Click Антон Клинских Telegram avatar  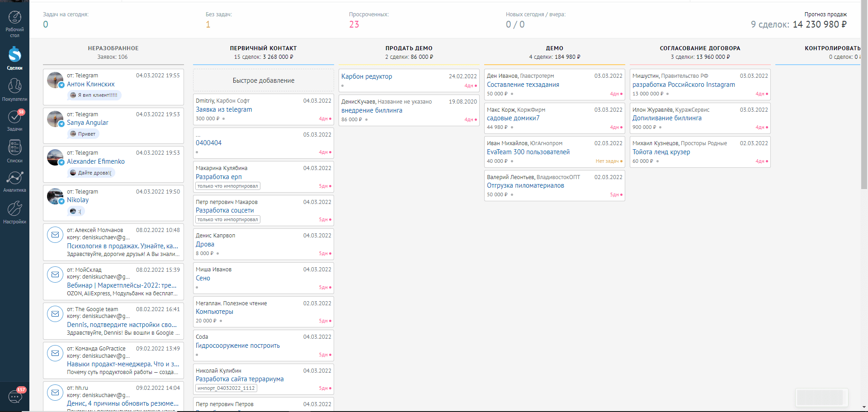55,80
